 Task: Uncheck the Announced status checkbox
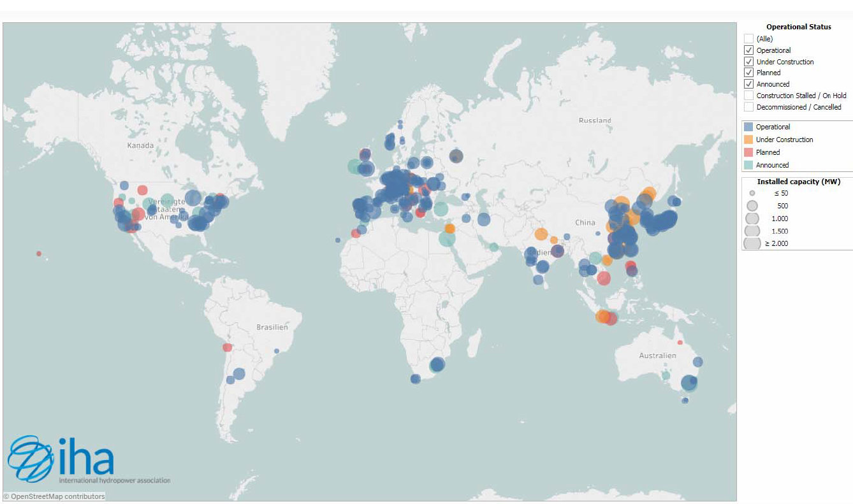pyautogui.click(x=748, y=84)
